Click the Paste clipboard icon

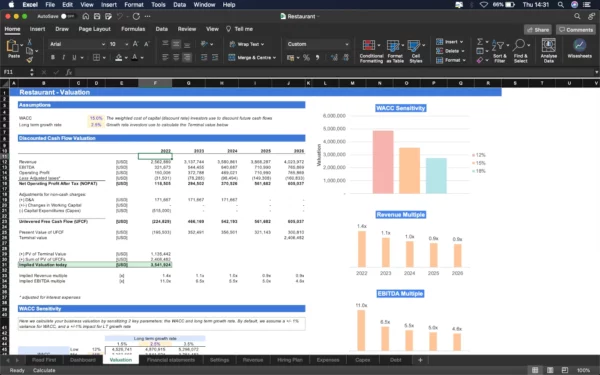point(12,46)
